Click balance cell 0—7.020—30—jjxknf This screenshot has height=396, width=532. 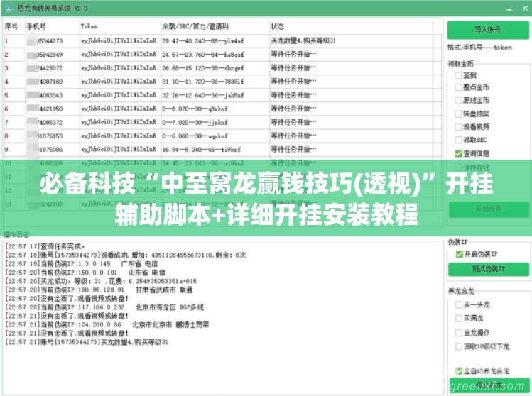(195, 122)
